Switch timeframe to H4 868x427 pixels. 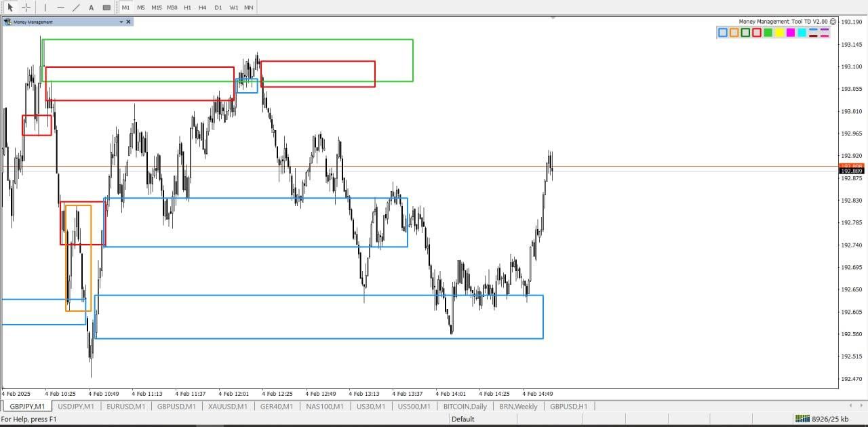202,7
